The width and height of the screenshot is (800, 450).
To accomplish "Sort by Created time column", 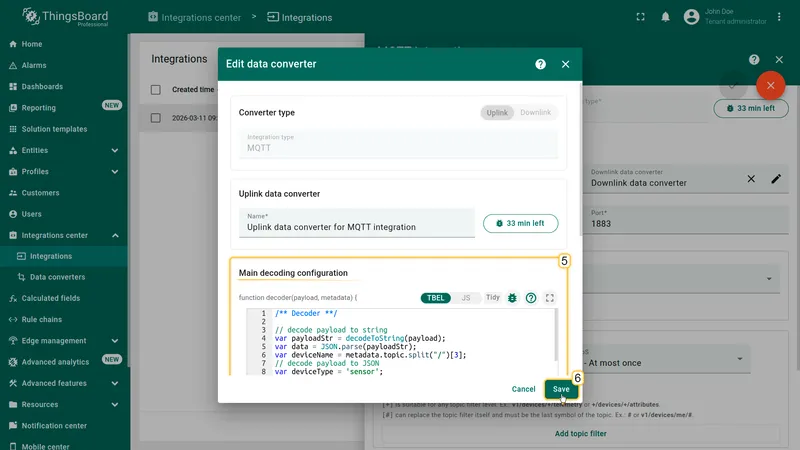I will click(x=193, y=89).
